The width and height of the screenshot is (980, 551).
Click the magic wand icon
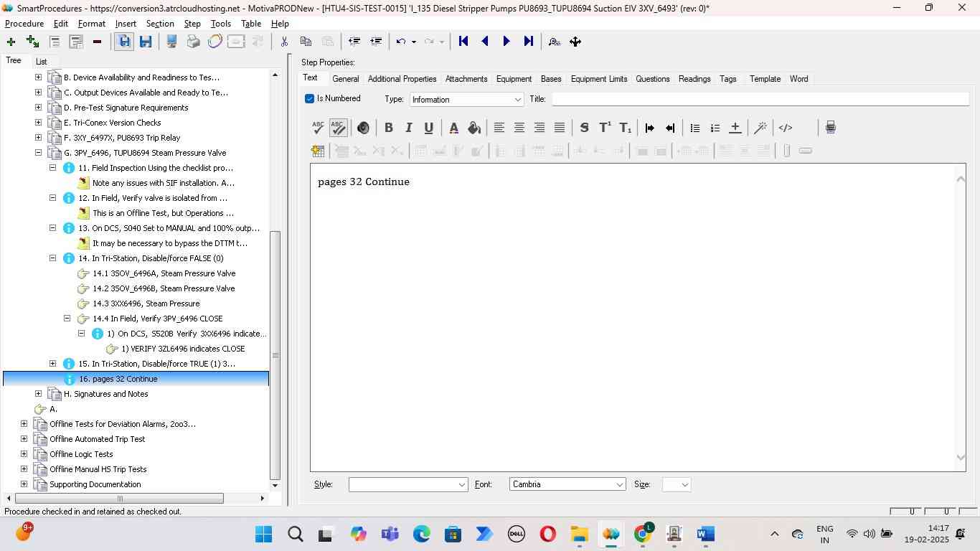pyautogui.click(x=760, y=128)
